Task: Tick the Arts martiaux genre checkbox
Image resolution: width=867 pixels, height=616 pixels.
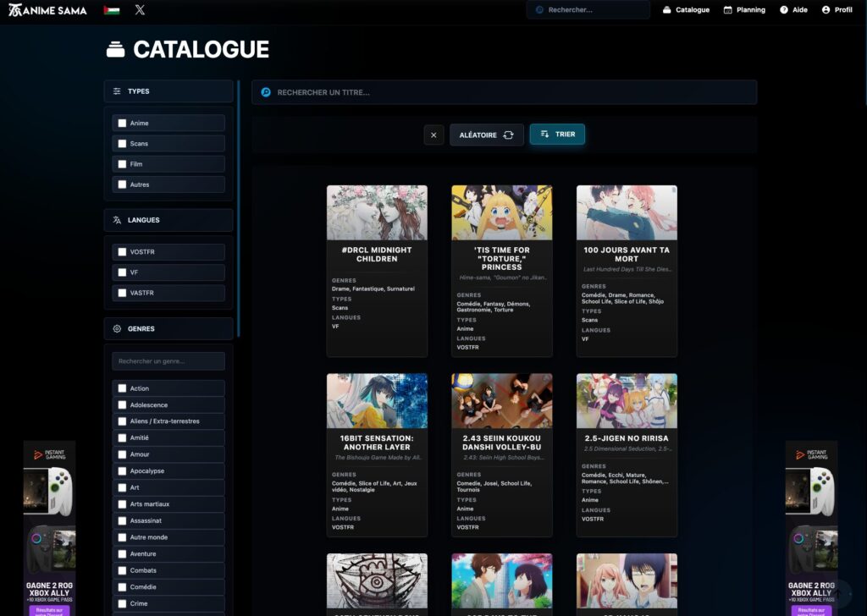Action: (122, 504)
